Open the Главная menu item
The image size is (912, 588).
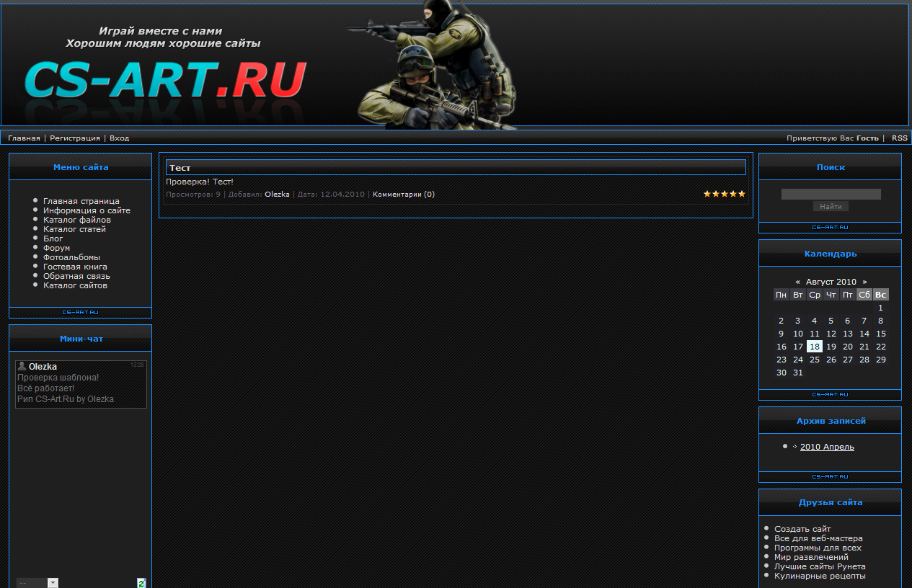(24, 137)
